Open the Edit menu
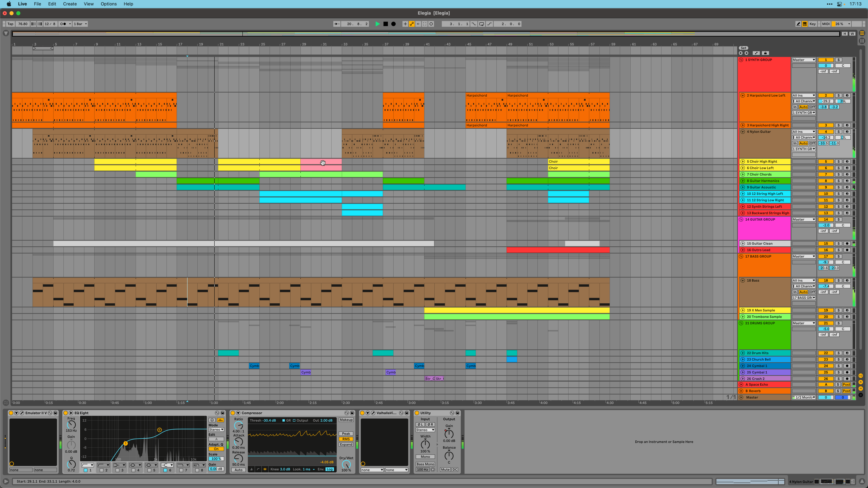This screenshot has width=868, height=488. [52, 4]
